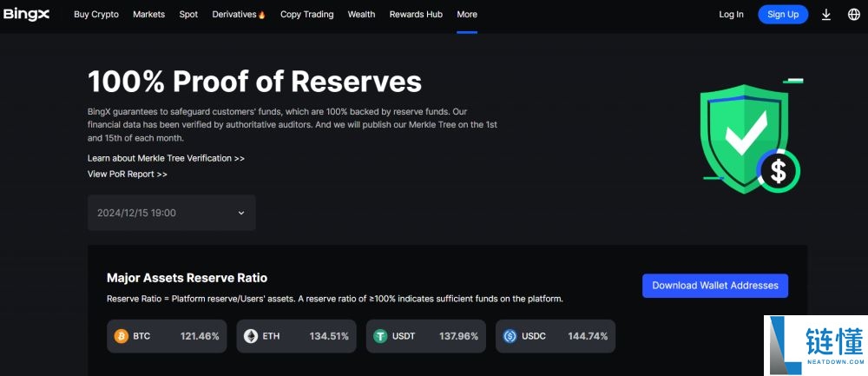Click the BingX logo
The image size is (868, 376).
click(27, 15)
